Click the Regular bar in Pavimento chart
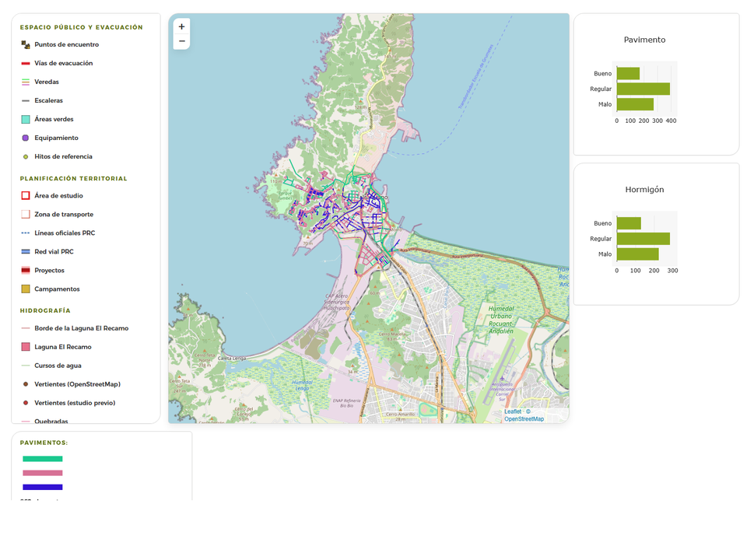 [x=644, y=89]
